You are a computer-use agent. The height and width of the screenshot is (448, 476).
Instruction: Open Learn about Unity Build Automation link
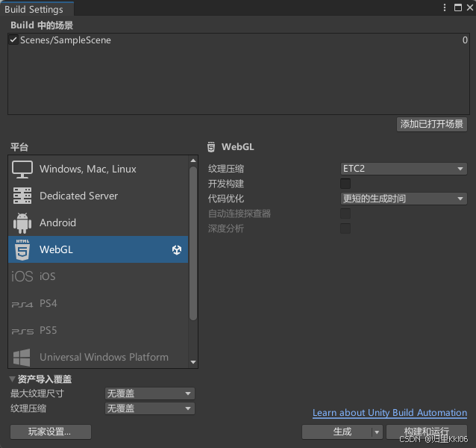coord(389,413)
